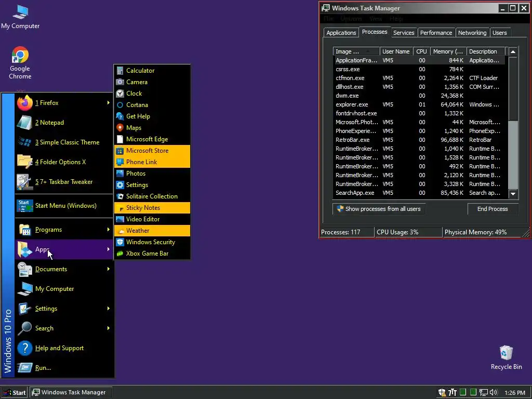Click Show processes from all users
532x399 pixels.
[x=379, y=209]
